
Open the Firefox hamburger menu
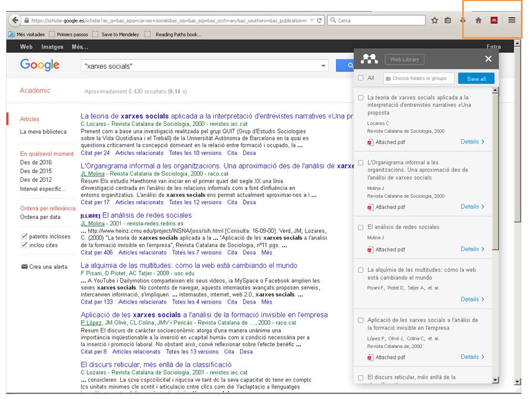point(511,20)
